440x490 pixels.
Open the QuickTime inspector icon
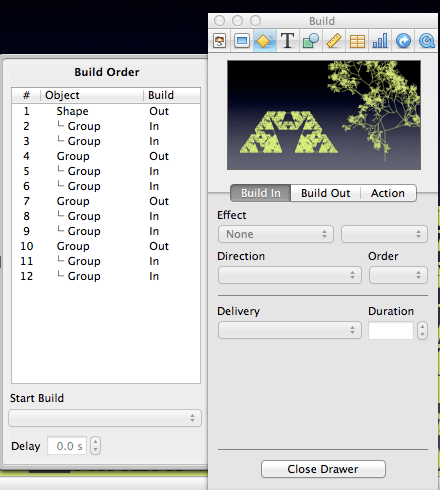pyautogui.click(x=426, y=41)
